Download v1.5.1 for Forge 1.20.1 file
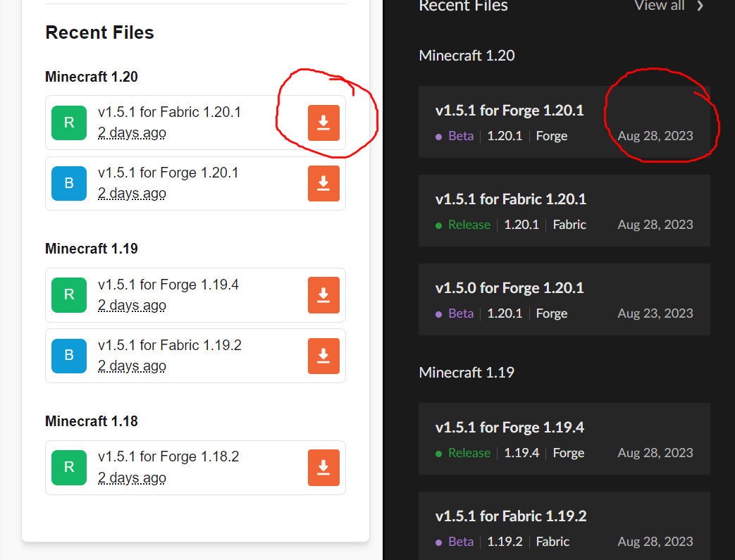735x560 pixels. pyautogui.click(x=323, y=183)
